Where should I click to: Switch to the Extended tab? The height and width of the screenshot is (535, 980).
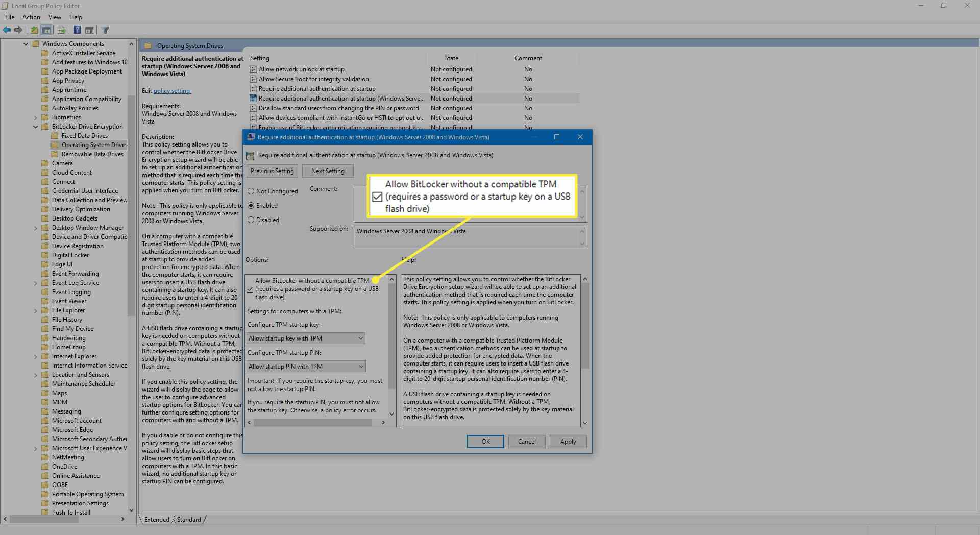(x=157, y=520)
